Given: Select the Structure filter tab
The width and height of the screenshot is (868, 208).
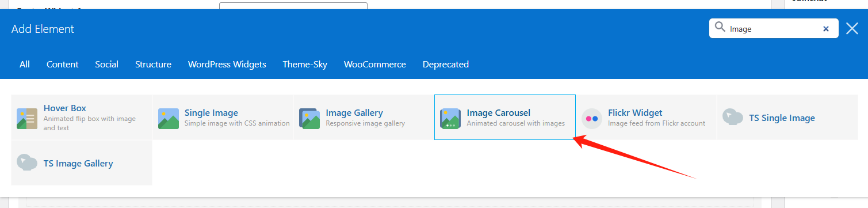Looking at the screenshot, I should 153,65.
